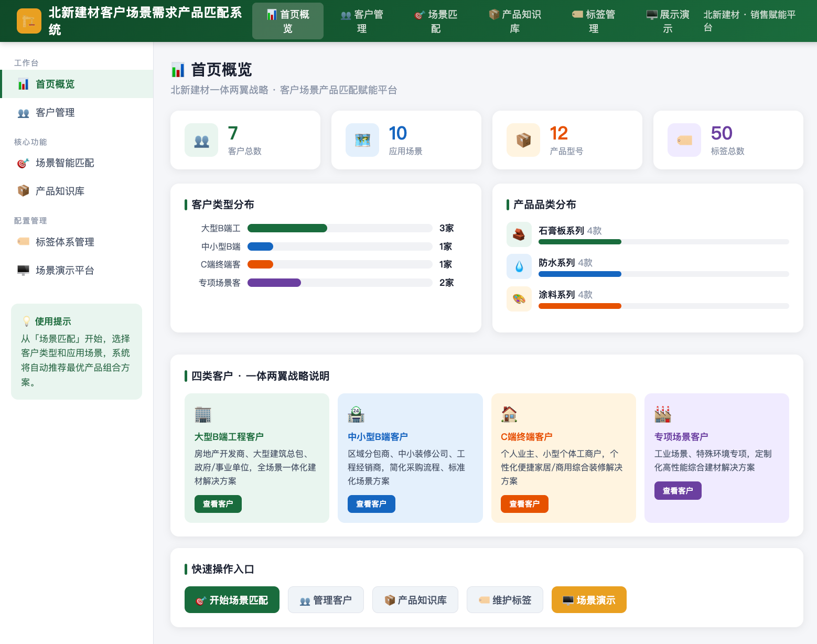Click the 管理客户 quick action button
The image size is (817, 644).
pyautogui.click(x=326, y=600)
